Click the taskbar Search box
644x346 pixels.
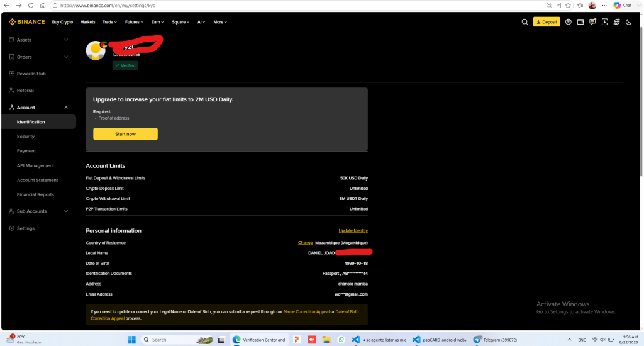(x=177, y=340)
